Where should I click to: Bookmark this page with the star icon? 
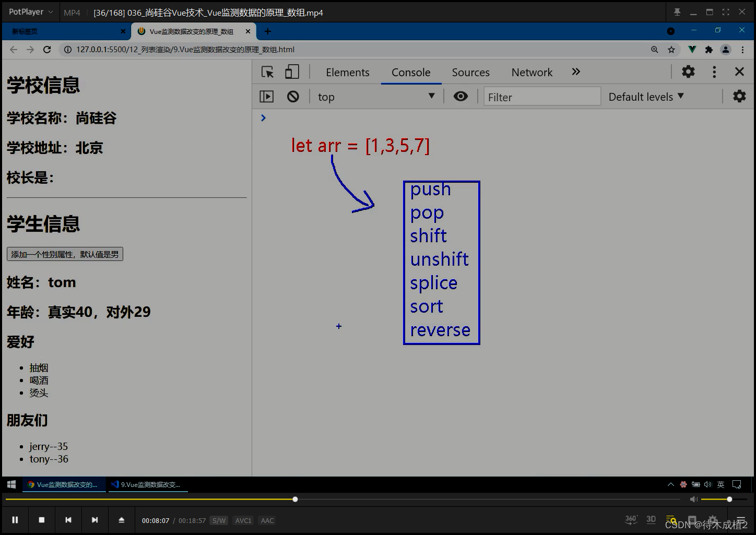tap(671, 50)
